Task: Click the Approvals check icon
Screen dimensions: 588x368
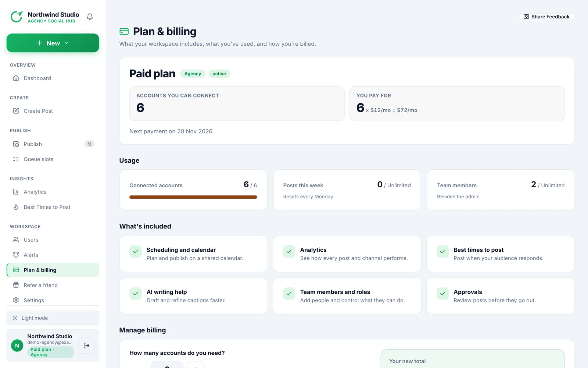Action: [442, 294]
